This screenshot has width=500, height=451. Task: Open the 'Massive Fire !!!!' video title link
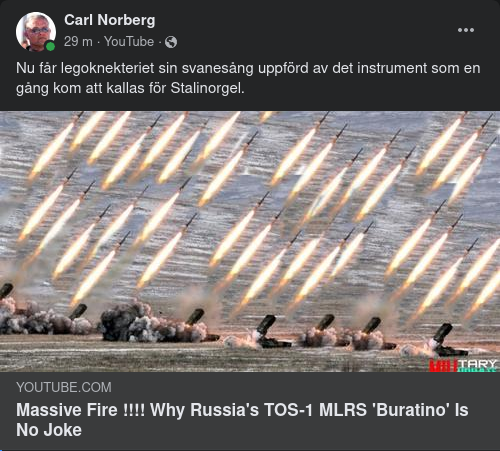coord(242,420)
